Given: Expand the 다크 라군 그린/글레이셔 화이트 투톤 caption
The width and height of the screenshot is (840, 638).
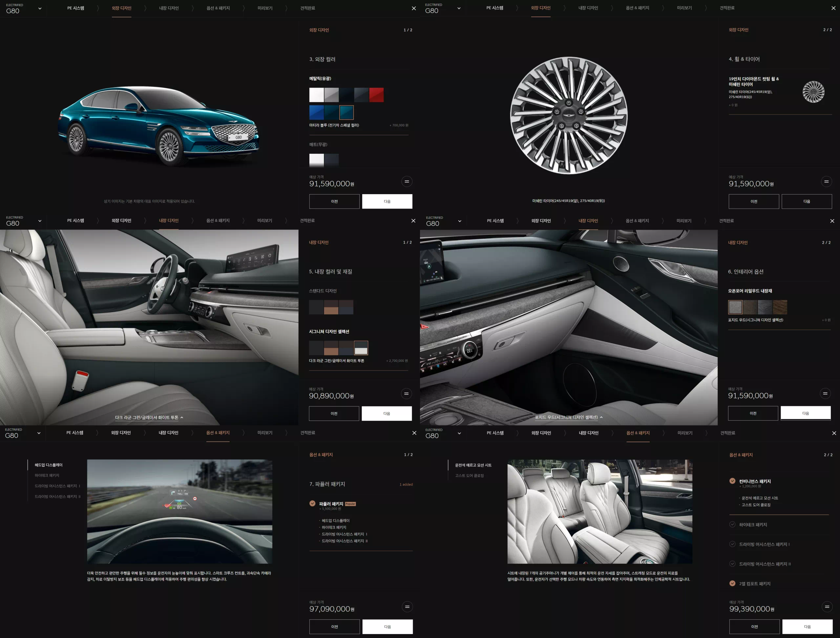Looking at the screenshot, I should 149,417.
